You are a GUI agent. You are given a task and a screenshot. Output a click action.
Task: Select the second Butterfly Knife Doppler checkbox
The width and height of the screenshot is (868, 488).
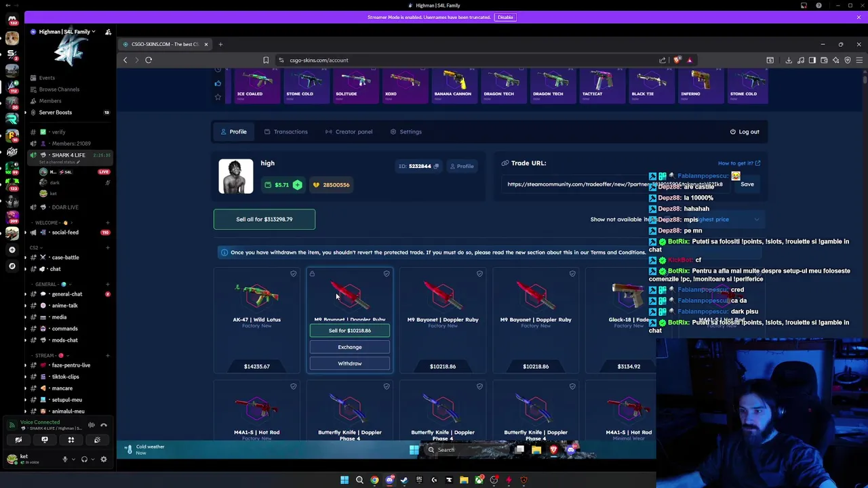coord(479,386)
